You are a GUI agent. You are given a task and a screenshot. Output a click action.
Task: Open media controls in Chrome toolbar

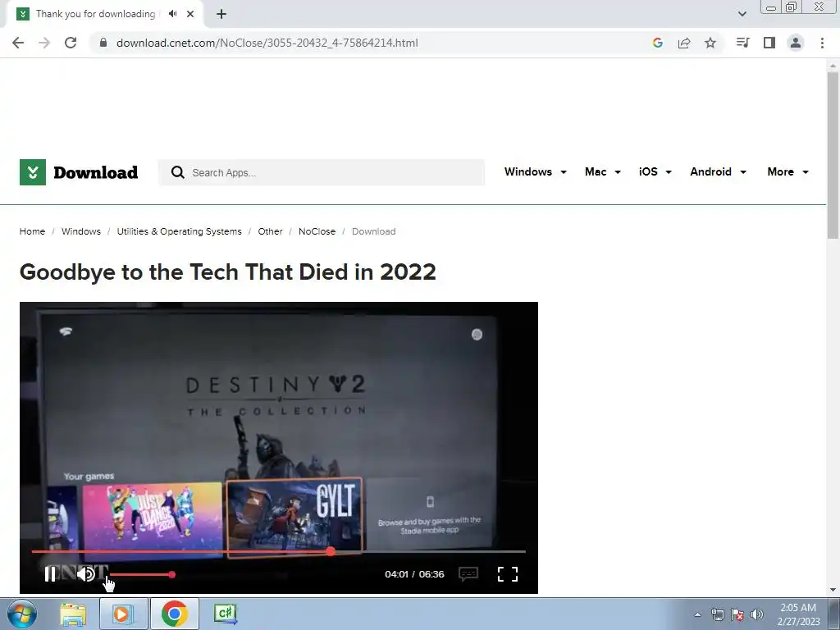coord(742,43)
